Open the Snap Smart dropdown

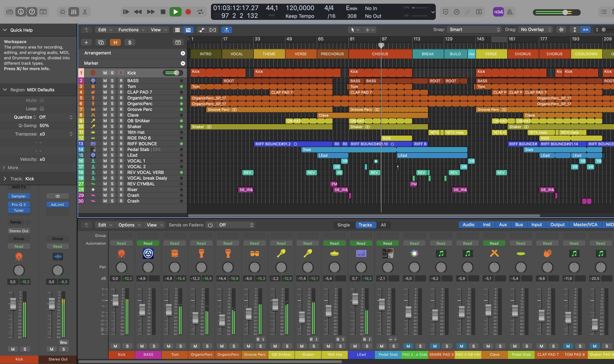point(474,30)
